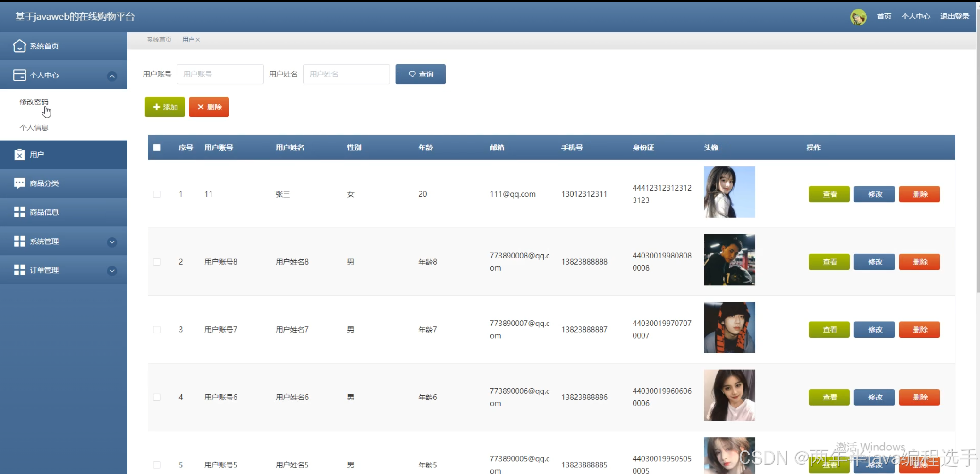Click the red 删除 batch button
980x474 pixels.
tap(209, 107)
